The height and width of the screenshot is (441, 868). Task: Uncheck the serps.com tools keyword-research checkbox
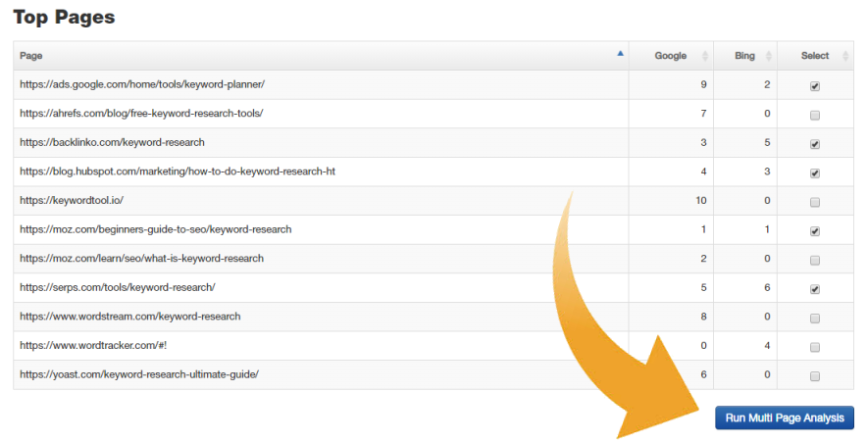(x=815, y=289)
